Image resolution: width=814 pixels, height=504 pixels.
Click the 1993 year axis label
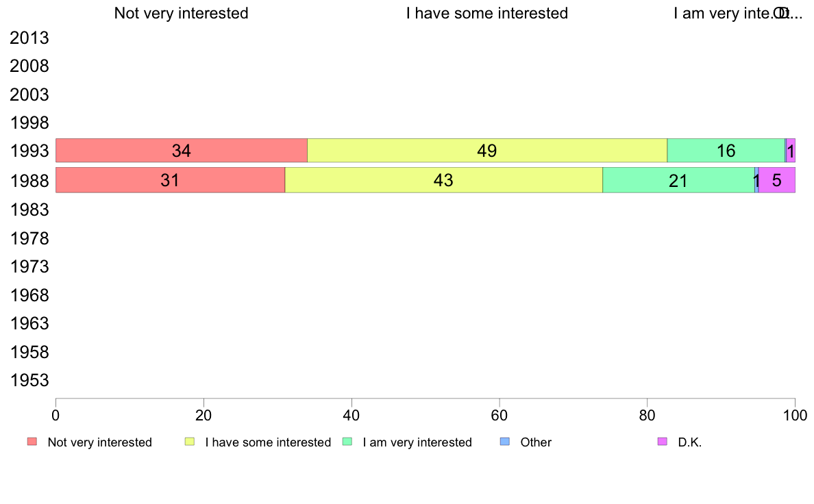tap(29, 151)
